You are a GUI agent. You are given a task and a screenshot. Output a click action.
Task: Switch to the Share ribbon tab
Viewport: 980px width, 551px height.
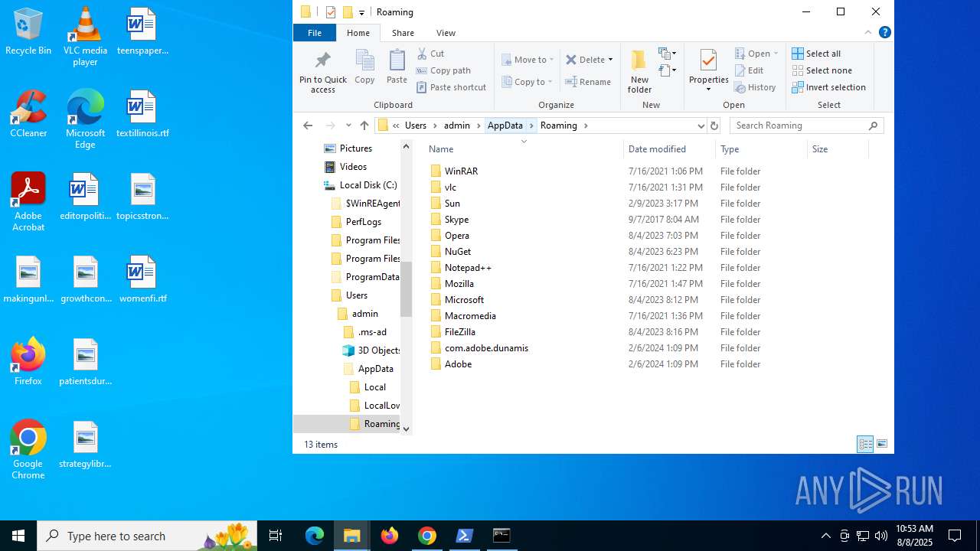coord(403,33)
